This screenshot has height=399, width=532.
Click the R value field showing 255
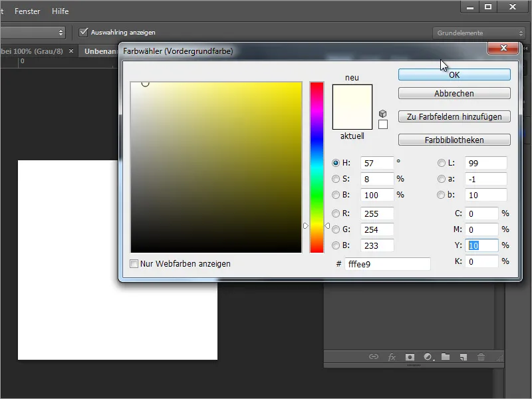tap(377, 213)
